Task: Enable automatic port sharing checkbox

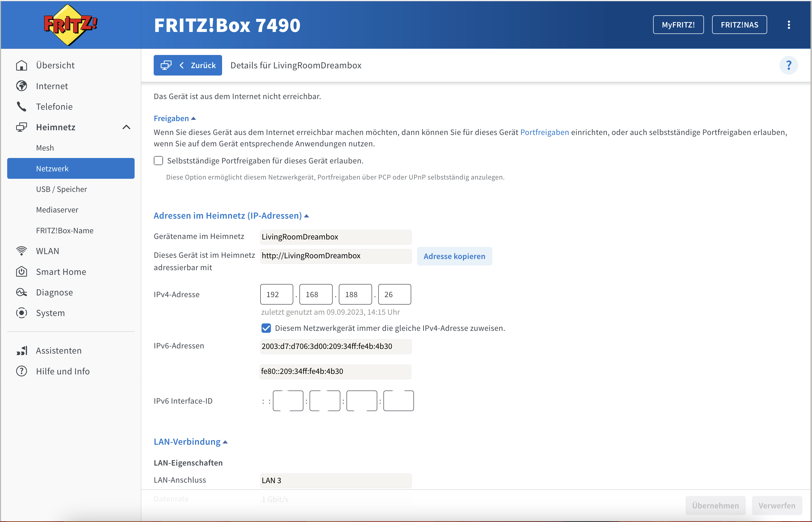Action: (158, 161)
